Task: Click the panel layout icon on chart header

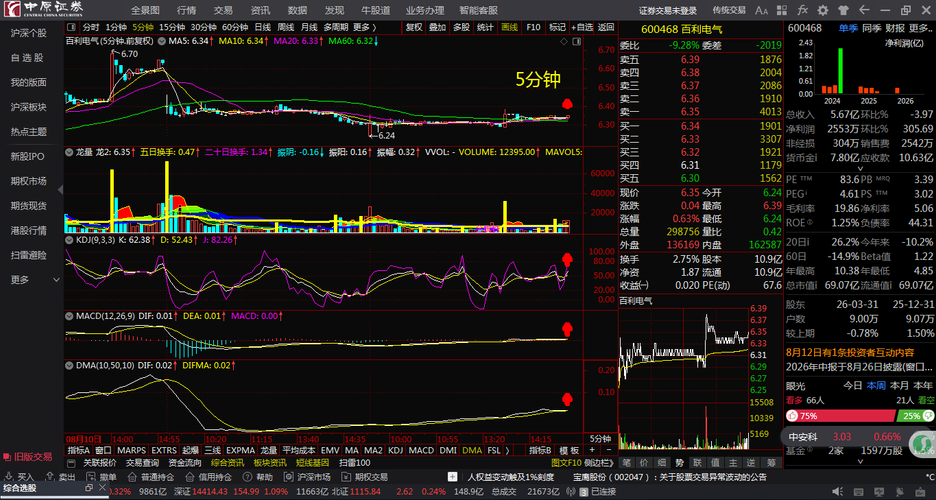Action: [577, 41]
